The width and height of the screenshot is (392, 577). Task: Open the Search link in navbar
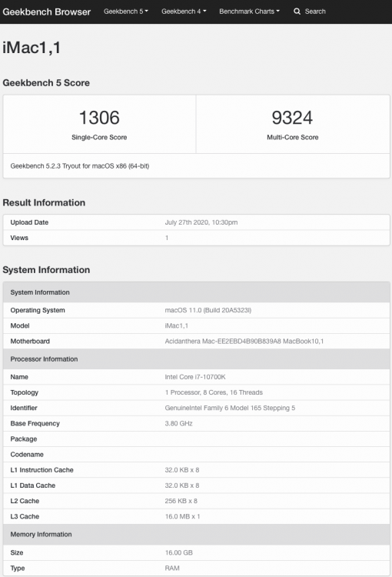pyautogui.click(x=310, y=12)
